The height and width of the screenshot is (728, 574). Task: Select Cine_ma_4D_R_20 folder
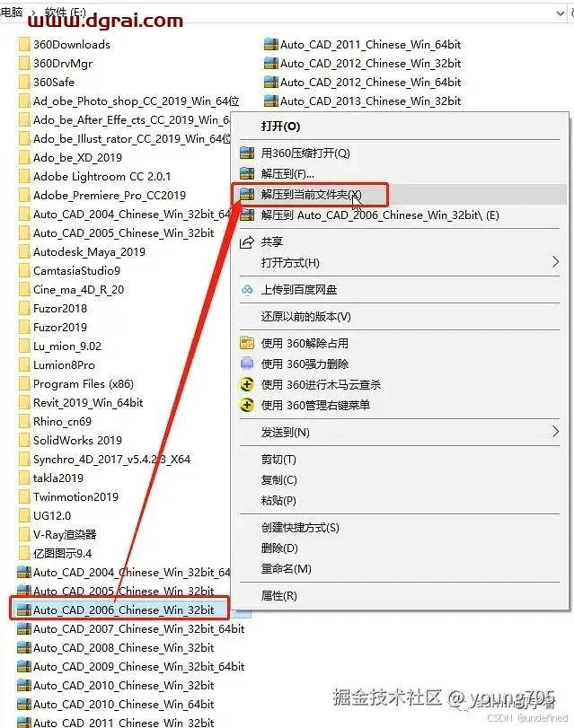[x=72, y=290]
